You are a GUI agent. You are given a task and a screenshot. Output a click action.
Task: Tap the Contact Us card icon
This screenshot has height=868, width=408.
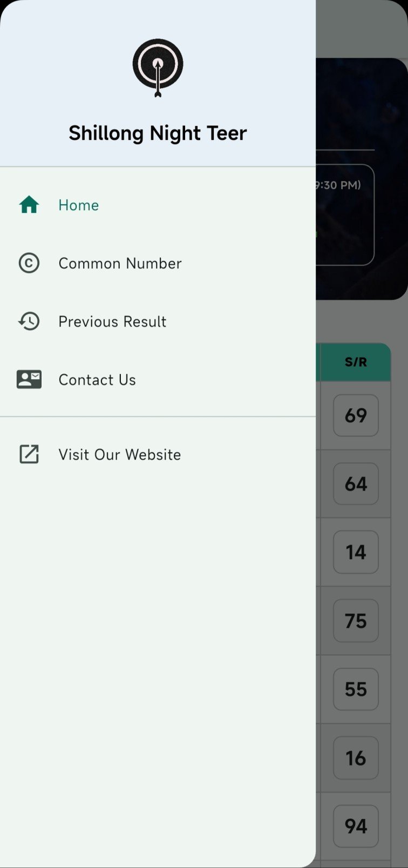tap(29, 380)
